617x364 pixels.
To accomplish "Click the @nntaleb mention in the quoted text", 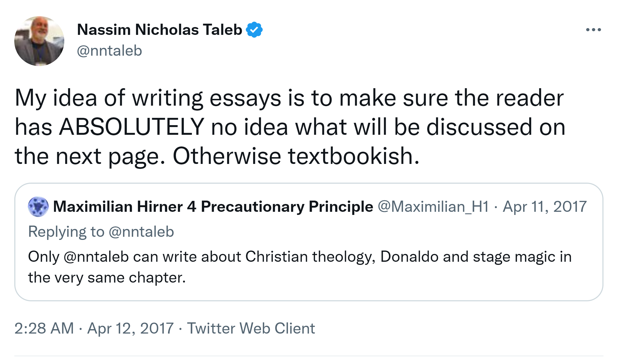I will coord(96,257).
